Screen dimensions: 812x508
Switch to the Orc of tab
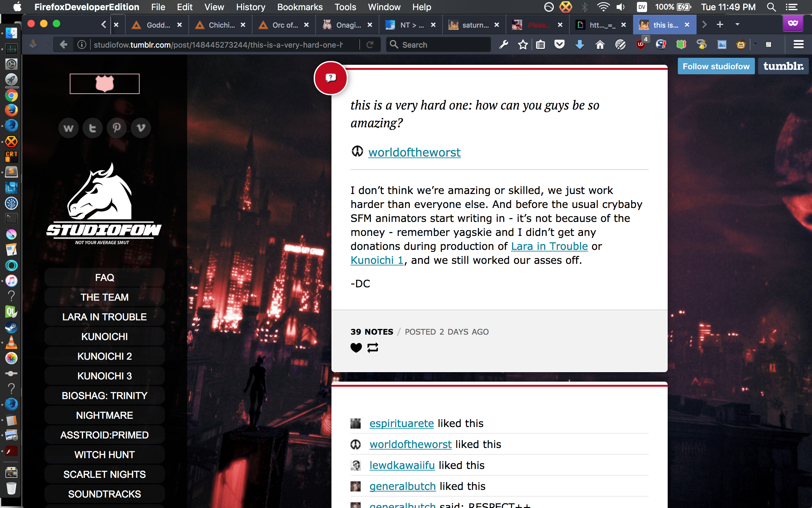(x=284, y=25)
